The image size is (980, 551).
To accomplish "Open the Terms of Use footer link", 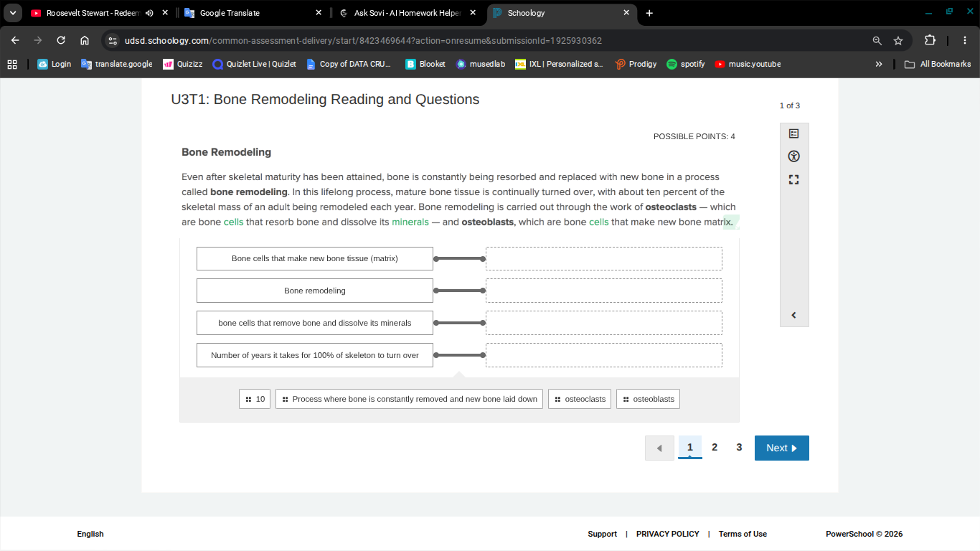I will pyautogui.click(x=743, y=534).
